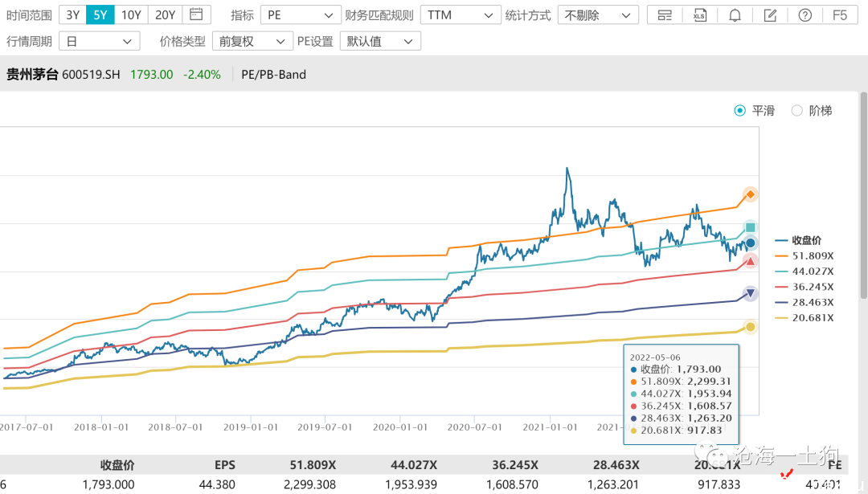Click the 1,608.570 table cell
This screenshot has width=868, height=494.
(512, 484)
